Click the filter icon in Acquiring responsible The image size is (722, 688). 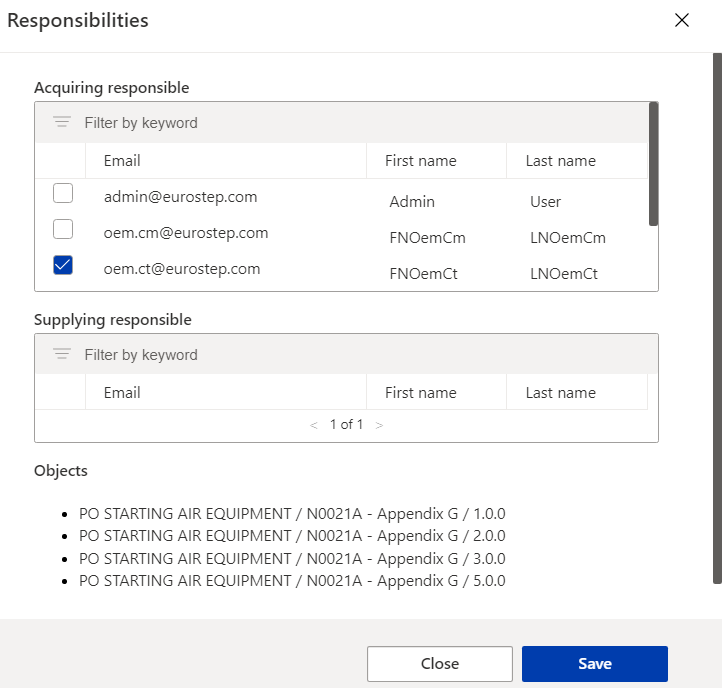click(x=62, y=123)
